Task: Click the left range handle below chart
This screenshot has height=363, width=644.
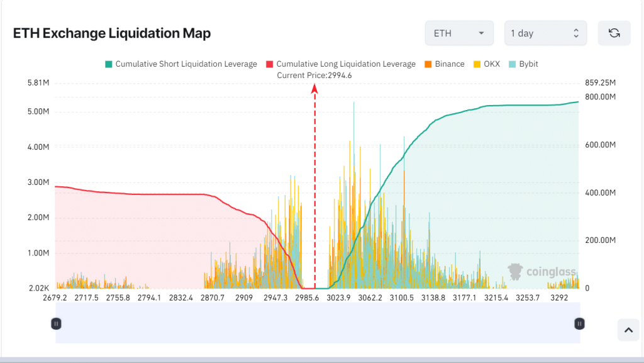Action: click(56, 323)
